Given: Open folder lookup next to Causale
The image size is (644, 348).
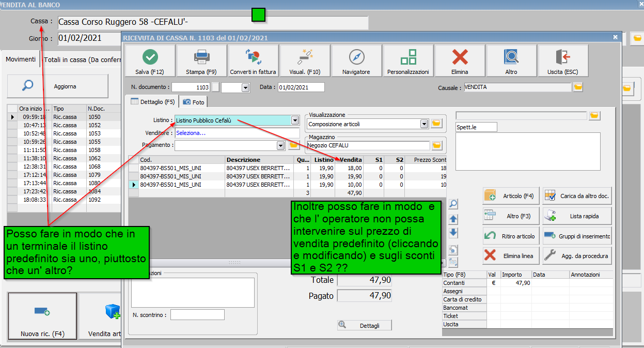Looking at the screenshot, I should pyautogui.click(x=578, y=87).
